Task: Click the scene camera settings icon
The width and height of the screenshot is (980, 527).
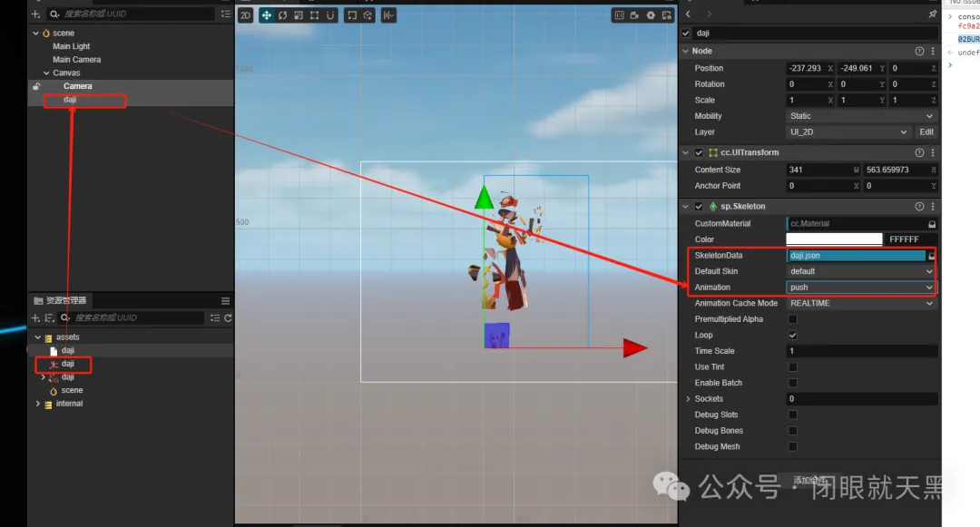Action: tap(634, 15)
